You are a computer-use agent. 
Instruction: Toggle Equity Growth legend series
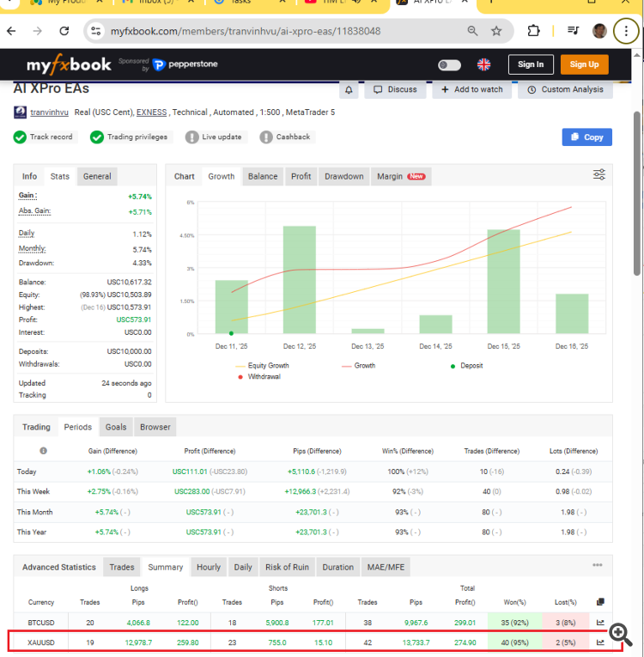[262, 365]
